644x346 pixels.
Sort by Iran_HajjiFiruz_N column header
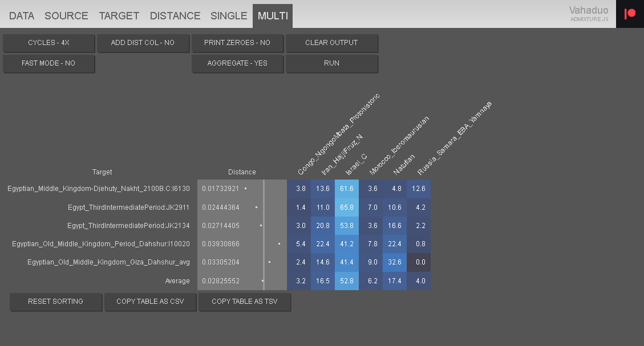click(x=342, y=154)
